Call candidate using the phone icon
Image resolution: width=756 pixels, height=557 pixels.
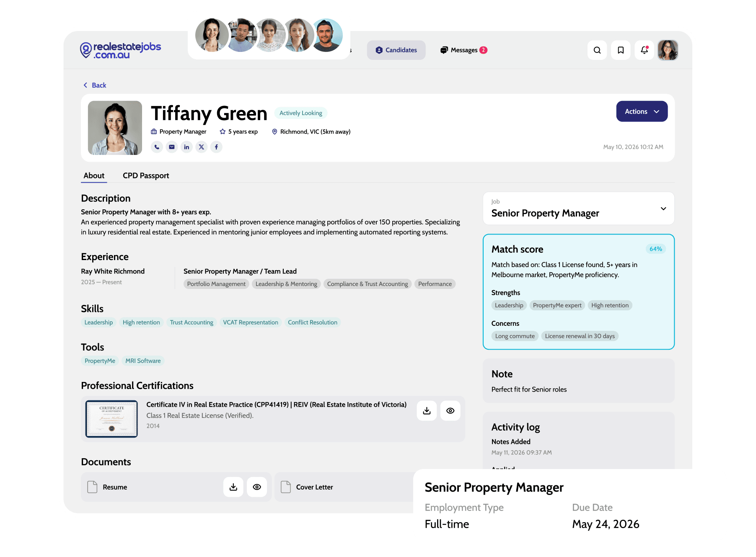pyautogui.click(x=157, y=147)
